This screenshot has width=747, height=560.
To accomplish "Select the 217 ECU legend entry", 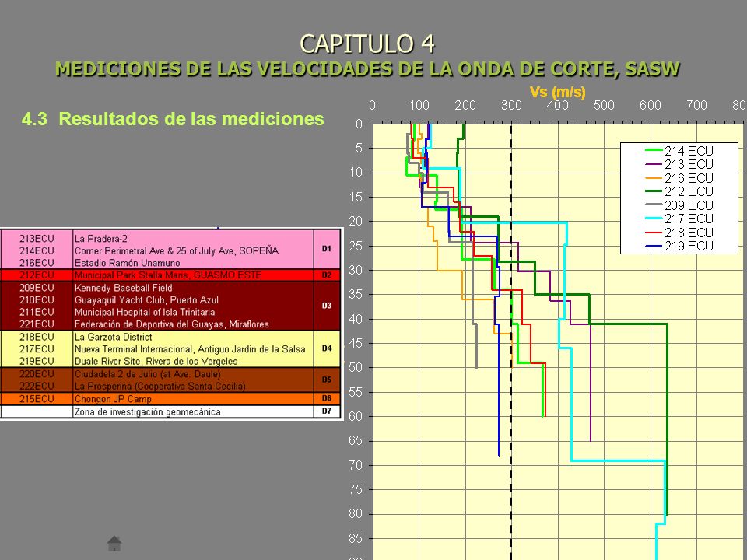I will [x=679, y=219].
